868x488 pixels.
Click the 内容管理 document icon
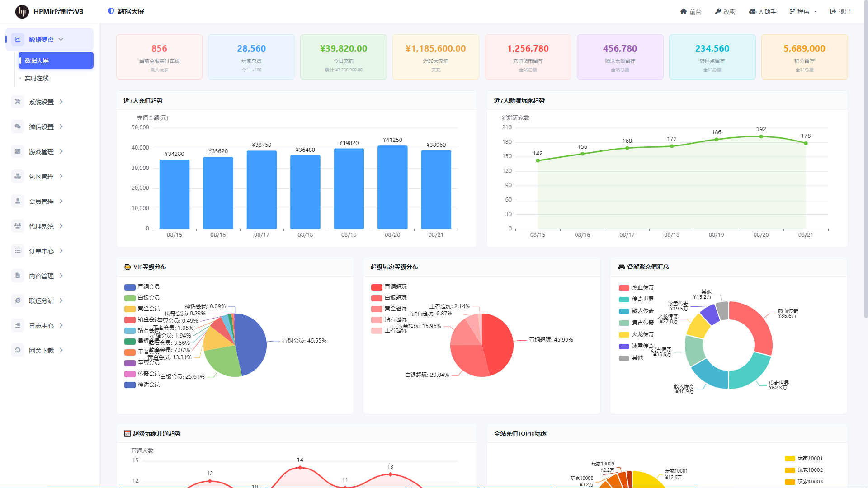[18, 276]
